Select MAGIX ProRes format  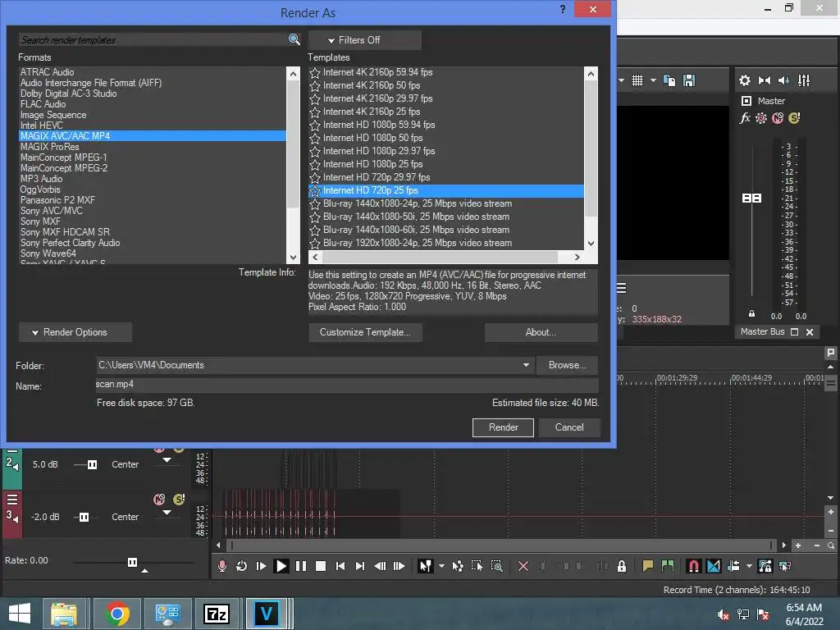(x=152, y=147)
